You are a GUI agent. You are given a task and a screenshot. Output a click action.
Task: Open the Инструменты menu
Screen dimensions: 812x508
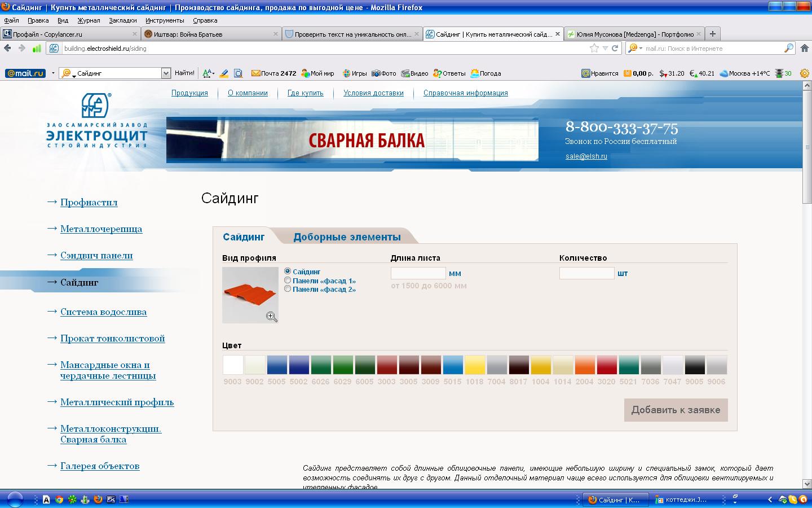coord(165,20)
